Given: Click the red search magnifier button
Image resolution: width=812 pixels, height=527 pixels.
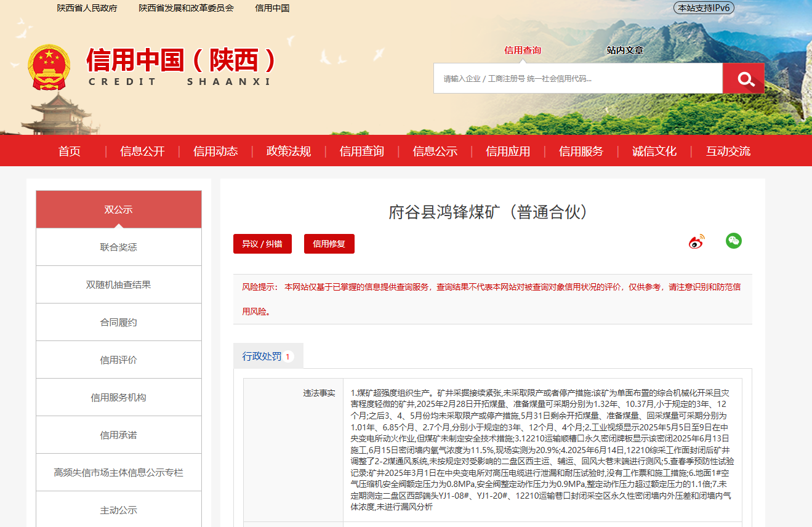Looking at the screenshot, I should pos(744,78).
